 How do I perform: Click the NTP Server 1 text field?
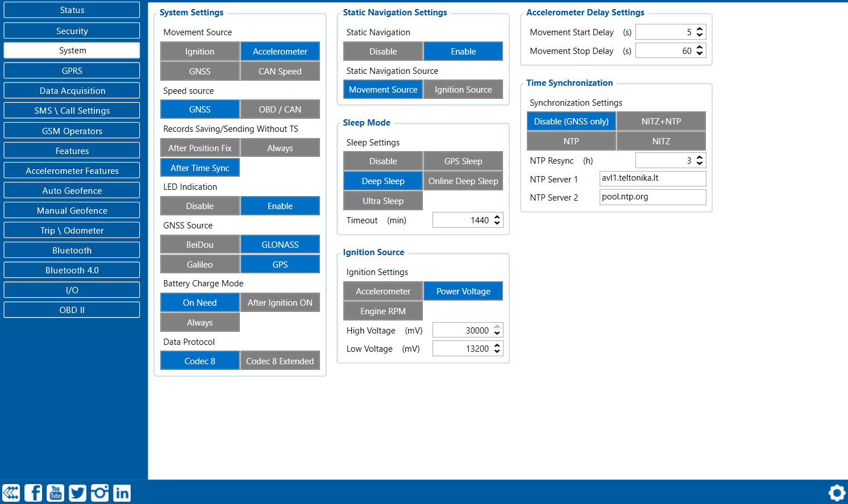pyautogui.click(x=652, y=178)
